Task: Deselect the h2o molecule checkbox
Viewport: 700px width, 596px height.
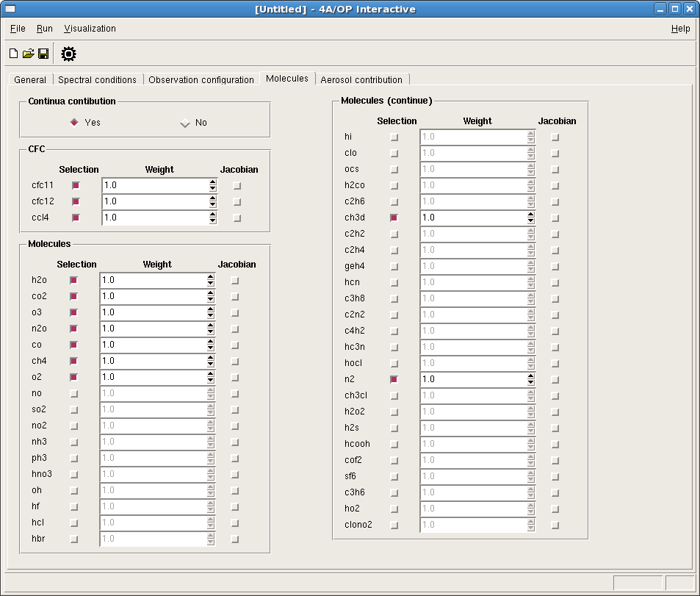Action: tap(73, 280)
